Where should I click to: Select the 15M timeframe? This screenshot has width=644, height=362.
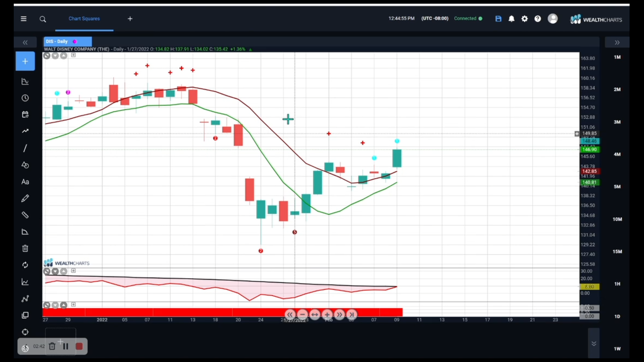617,251
